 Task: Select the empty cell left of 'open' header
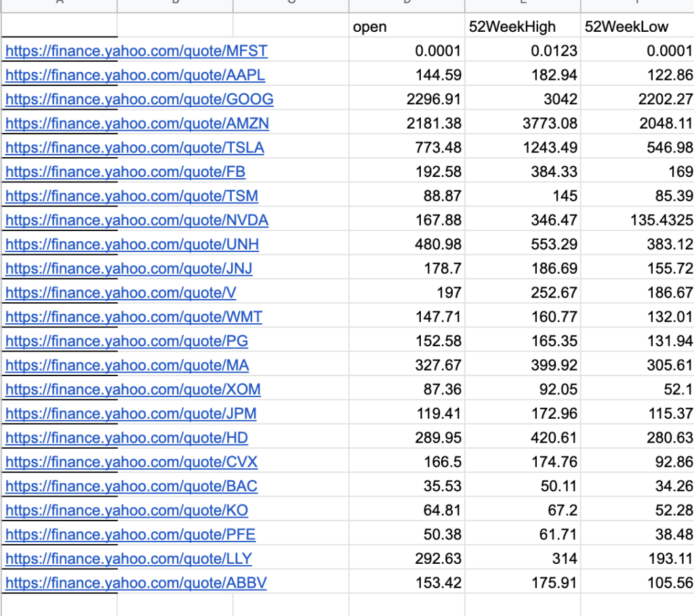290,27
